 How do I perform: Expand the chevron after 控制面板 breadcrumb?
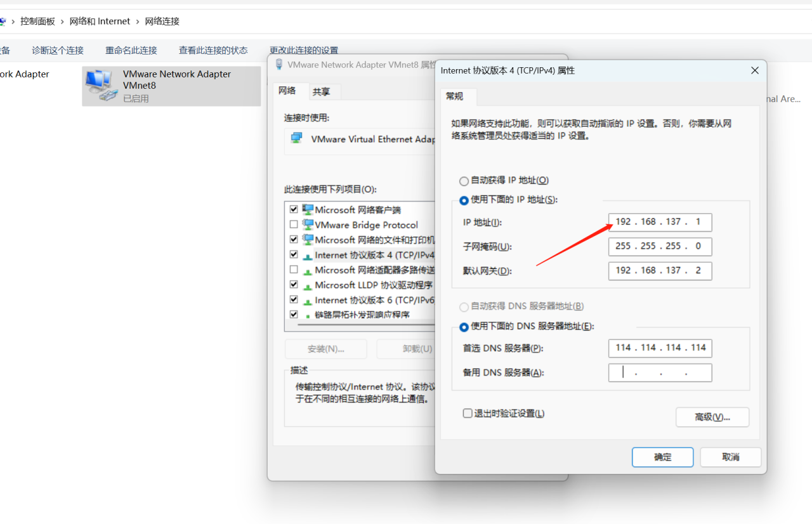(62, 22)
